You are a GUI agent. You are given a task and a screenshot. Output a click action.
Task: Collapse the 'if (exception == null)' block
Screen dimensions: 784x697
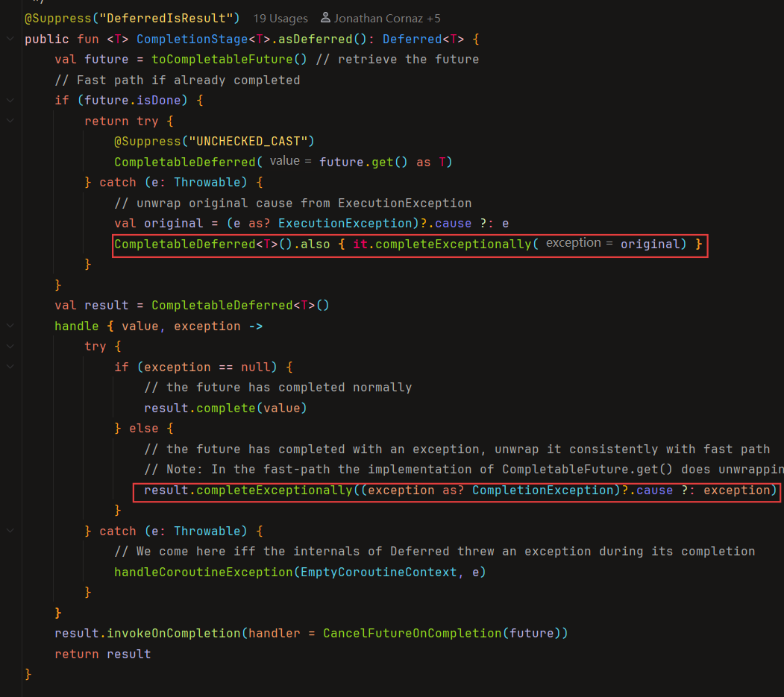point(10,367)
